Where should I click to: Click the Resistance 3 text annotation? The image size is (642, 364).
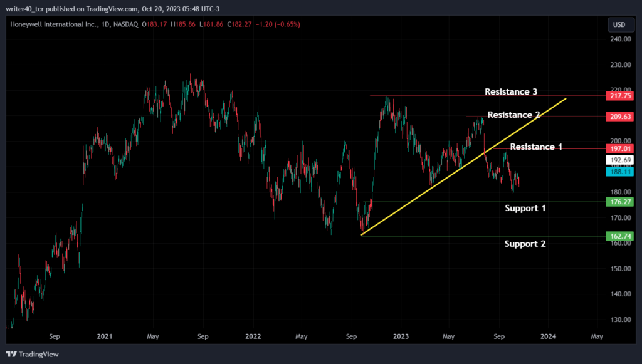[511, 91]
